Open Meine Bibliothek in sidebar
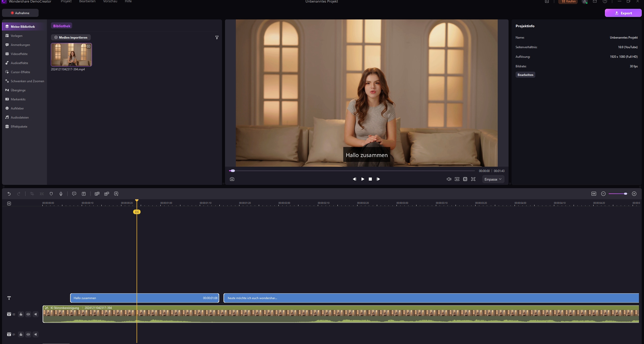Screen dimensions: 644x344 click(24, 26)
